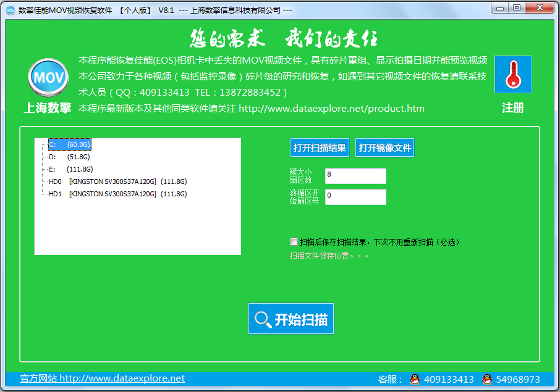Click the first QQ penguin icon
Viewport: 560px width, 392px height.
point(415,379)
